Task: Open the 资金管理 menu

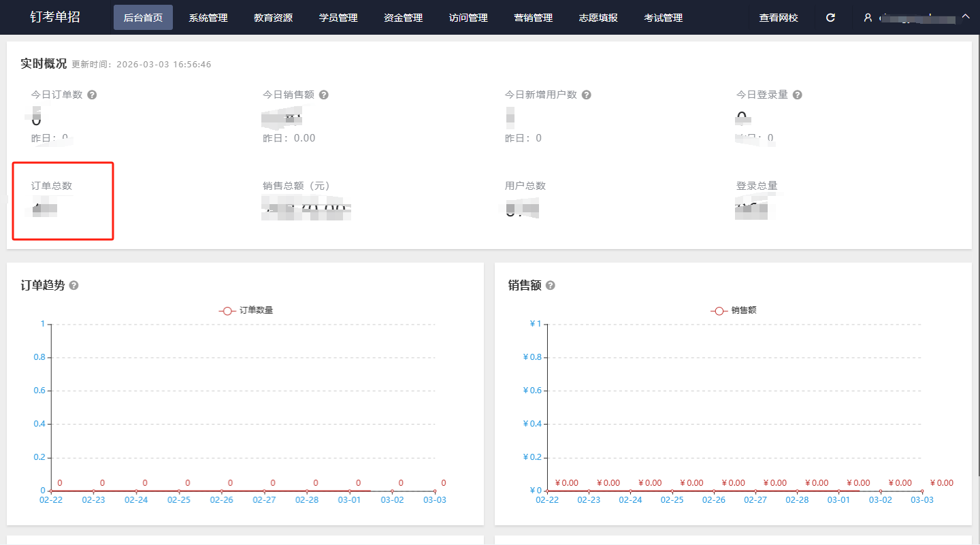Action: pyautogui.click(x=403, y=18)
